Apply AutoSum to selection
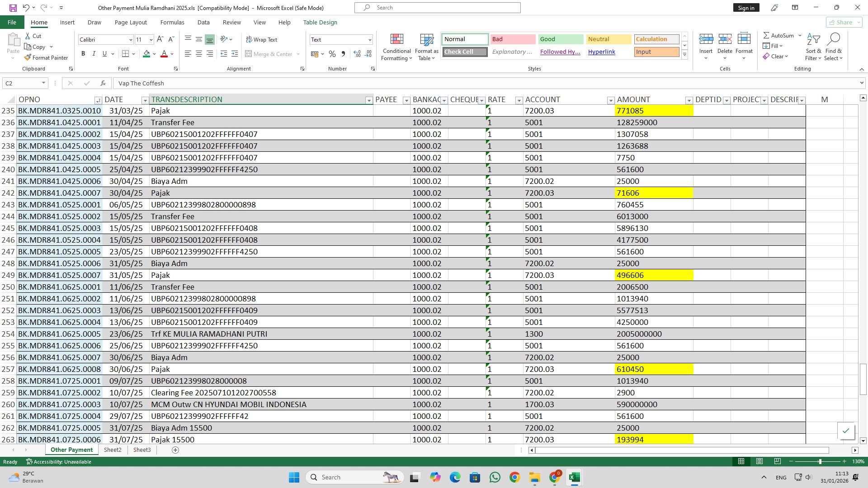This screenshot has width=868, height=488. click(x=779, y=35)
